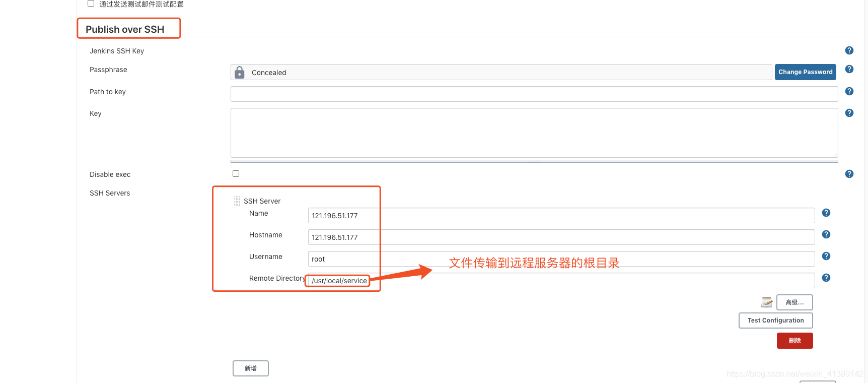Viewport: 868px width, 383px height.
Task: Add new SSH server with 新增 button
Action: [251, 368]
